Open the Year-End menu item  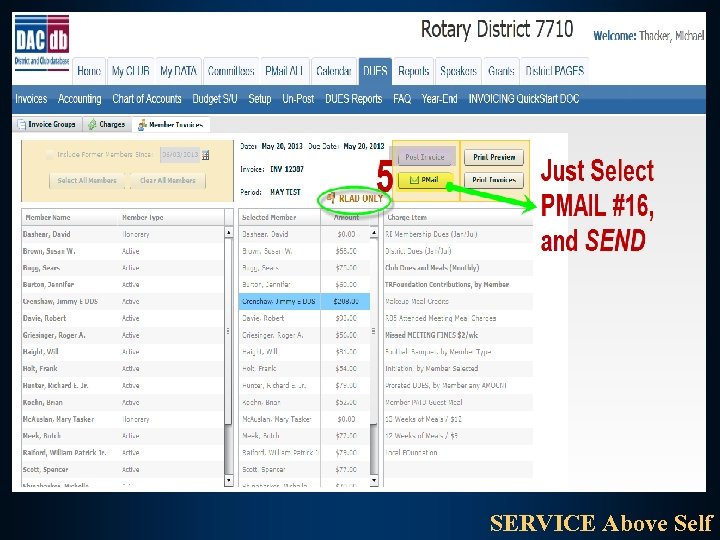[439, 99]
